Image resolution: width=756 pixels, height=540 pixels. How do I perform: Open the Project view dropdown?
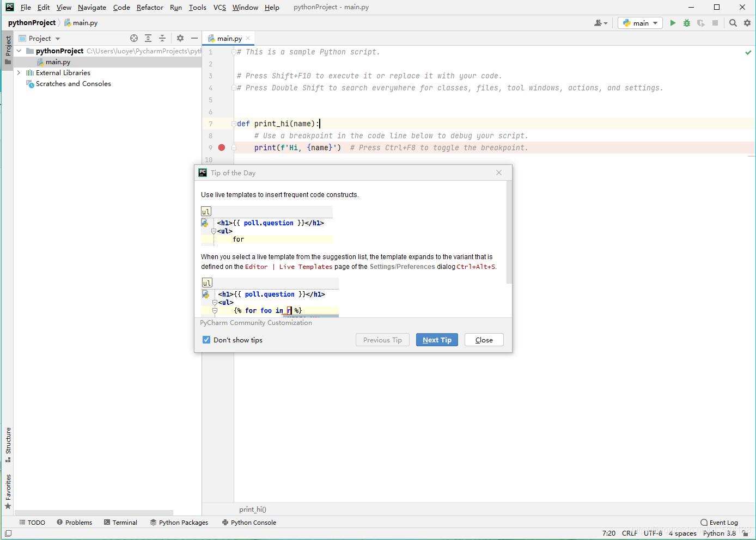[44, 38]
